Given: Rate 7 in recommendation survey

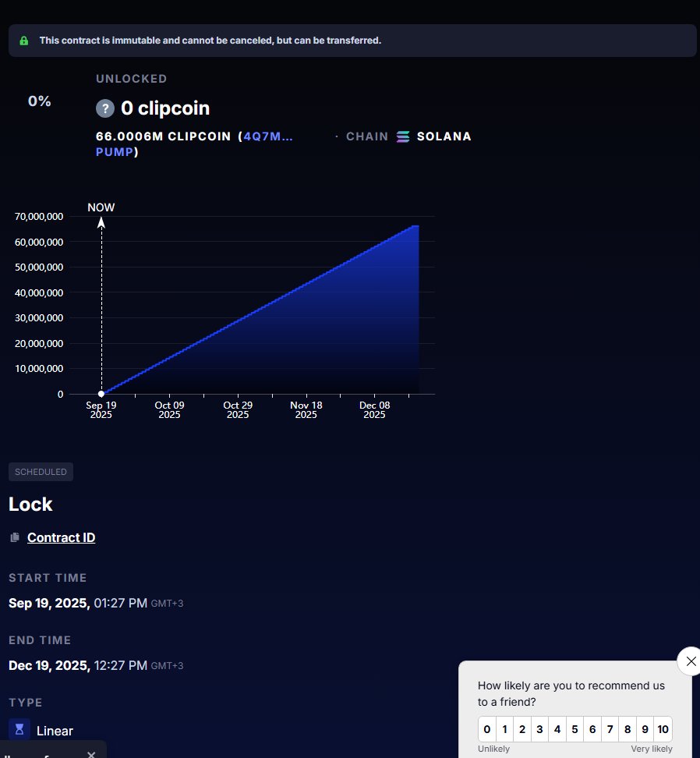Looking at the screenshot, I should (x=610, y=729).
